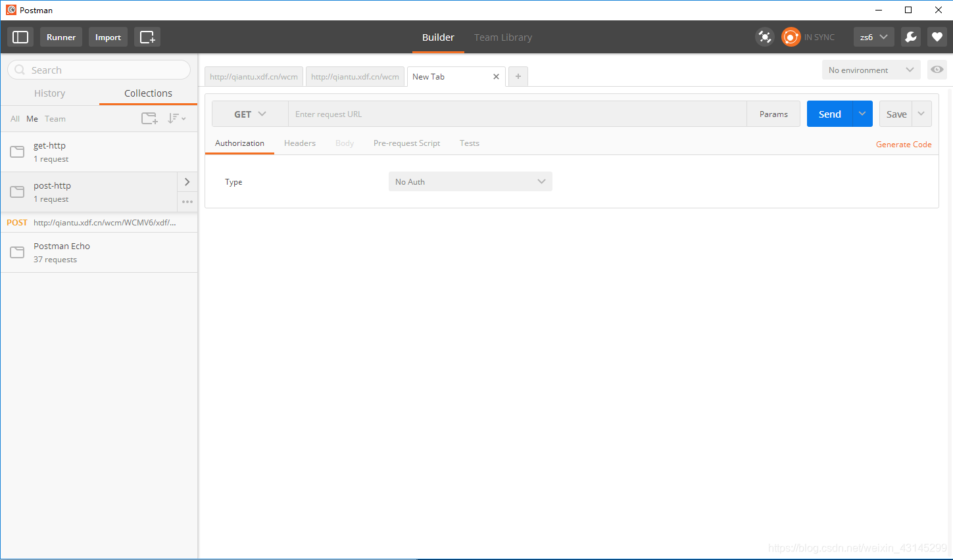Viewport: 953px width, 560px height.
Task: Click the Params button
Action: coord(773,114)
